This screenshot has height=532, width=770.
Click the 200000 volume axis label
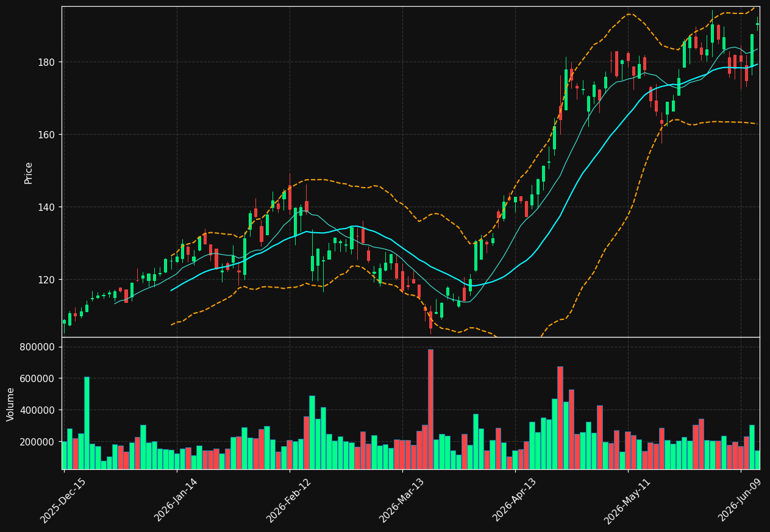(38, 442)
